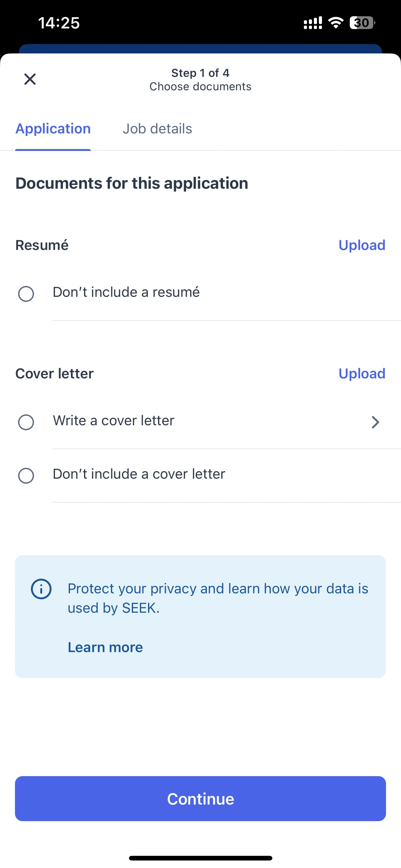Image resolution: width=401 pixels, height=868 pixels.
Task: Tap the home indicator bar at the bottom
Action: 200,858
